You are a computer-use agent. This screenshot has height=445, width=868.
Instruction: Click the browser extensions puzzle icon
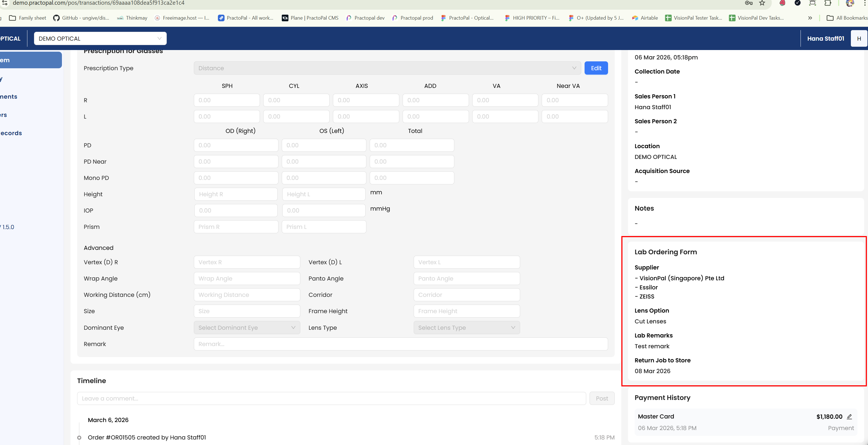828,3
